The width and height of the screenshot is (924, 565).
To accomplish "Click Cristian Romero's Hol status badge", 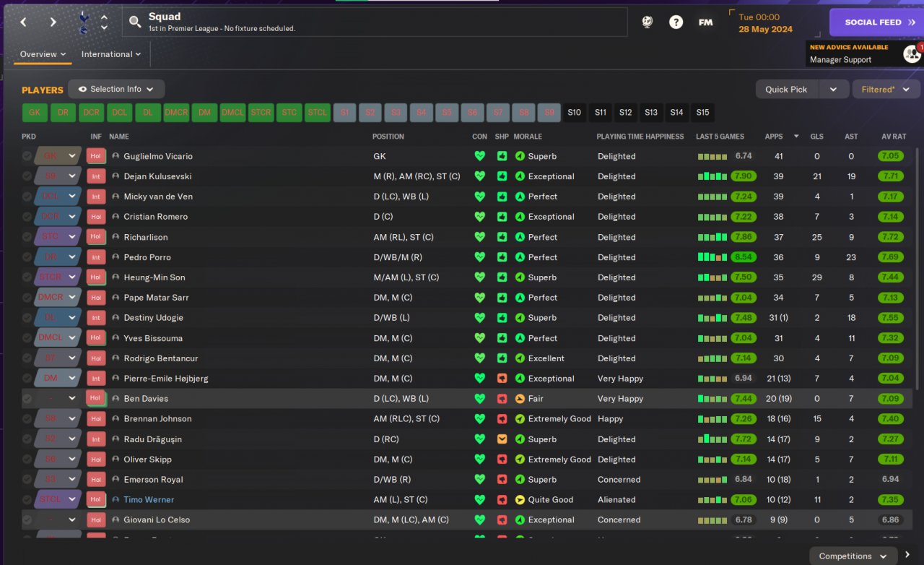I will (x=96, y=217).
